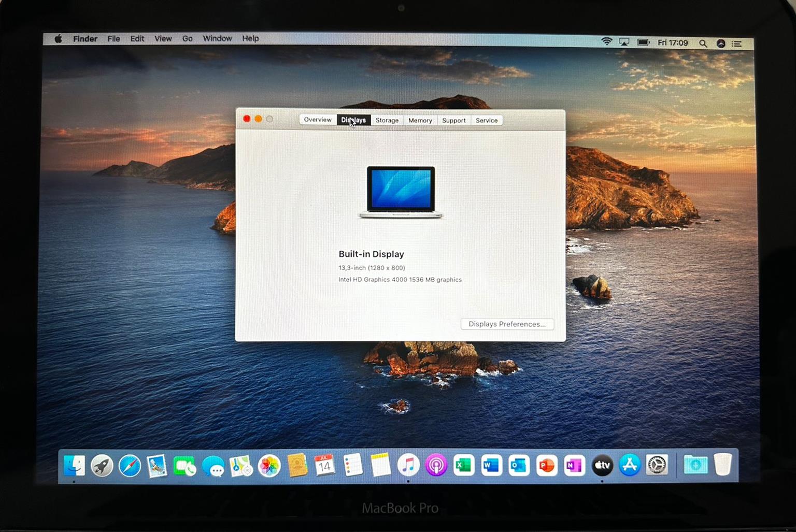Open Spotlight search magnifier
The image size is (796, 532).
click(x=703, y=44)
